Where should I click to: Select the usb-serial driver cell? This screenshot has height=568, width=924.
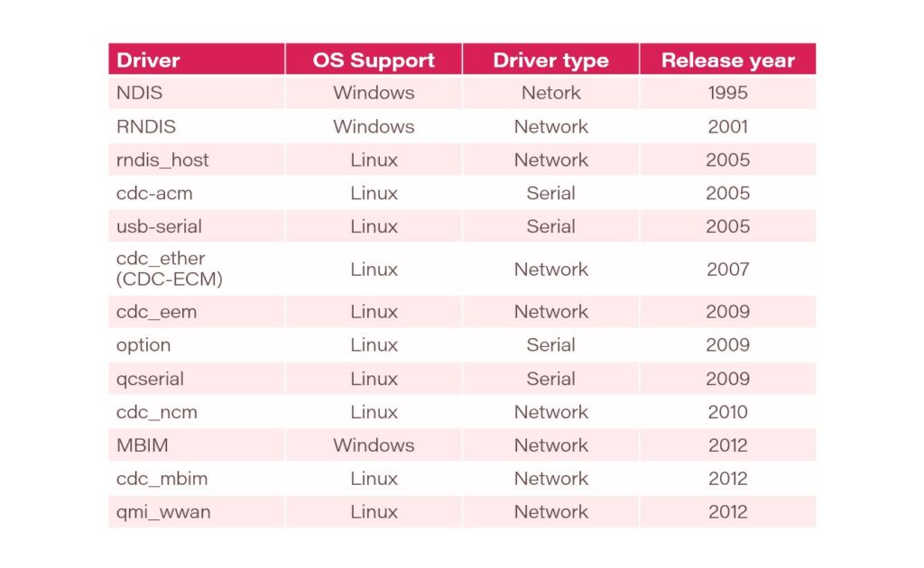point(159,226)
